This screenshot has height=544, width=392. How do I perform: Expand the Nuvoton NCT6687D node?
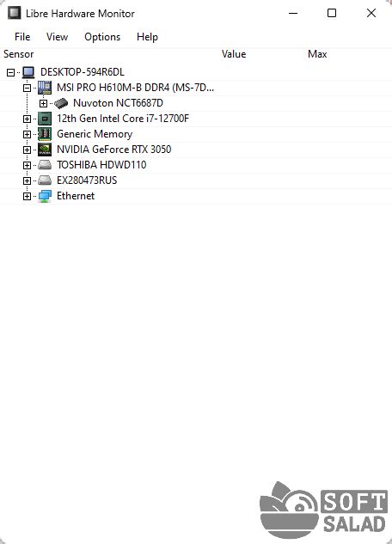(x=43, y=103)
